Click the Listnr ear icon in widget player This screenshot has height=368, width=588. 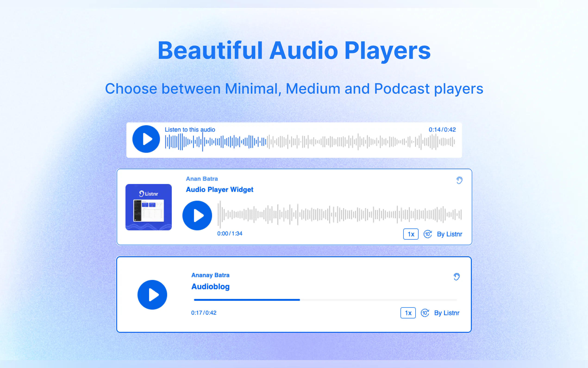[x=459, y=180]
